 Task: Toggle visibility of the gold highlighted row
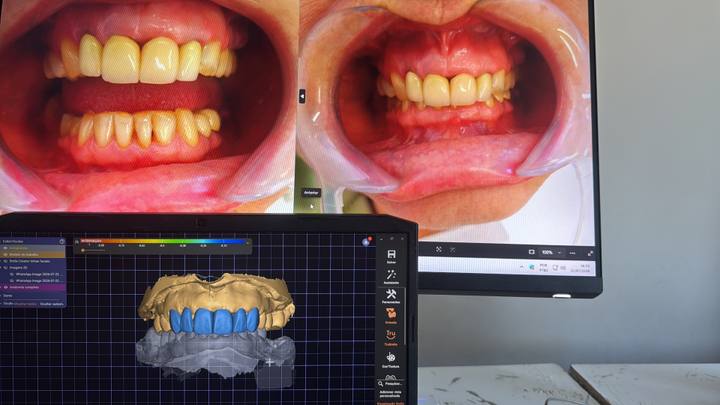click(6, 254)
